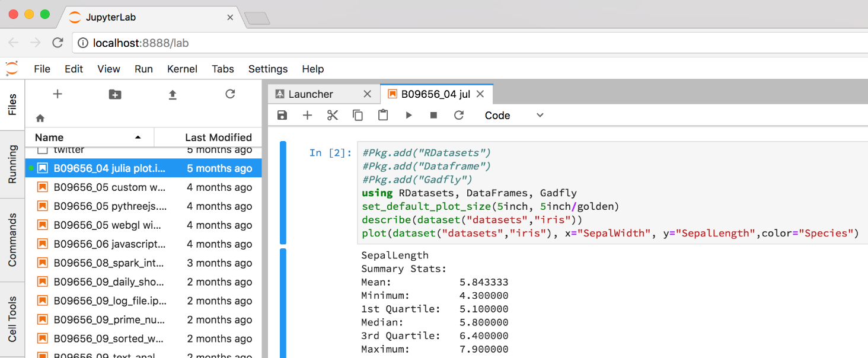Open the Kernel menu
This screenshot has width=868, height=358.
(182, 69)
